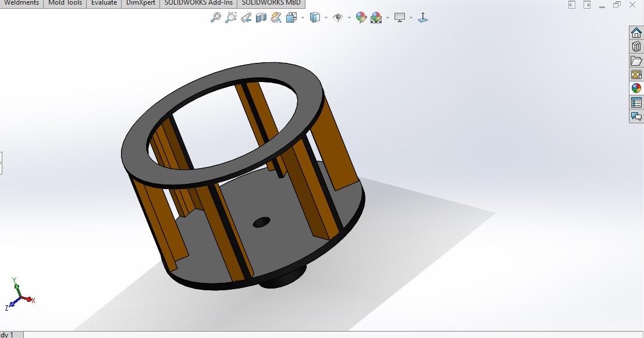Switch to SOLIDWORKS MBD tab
644x338 pixels.
271,3
